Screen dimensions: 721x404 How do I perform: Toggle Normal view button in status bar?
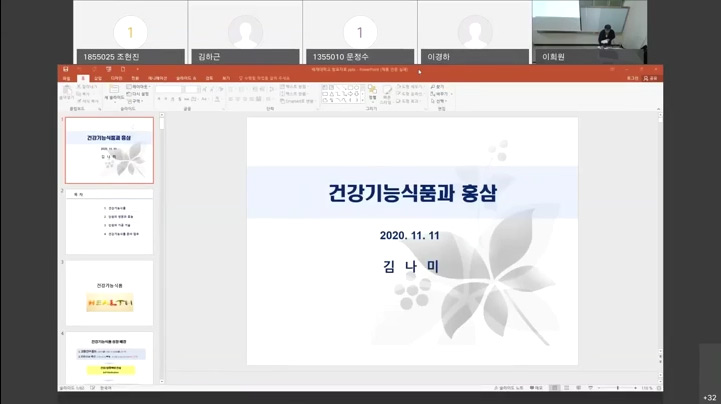[555, 388]
